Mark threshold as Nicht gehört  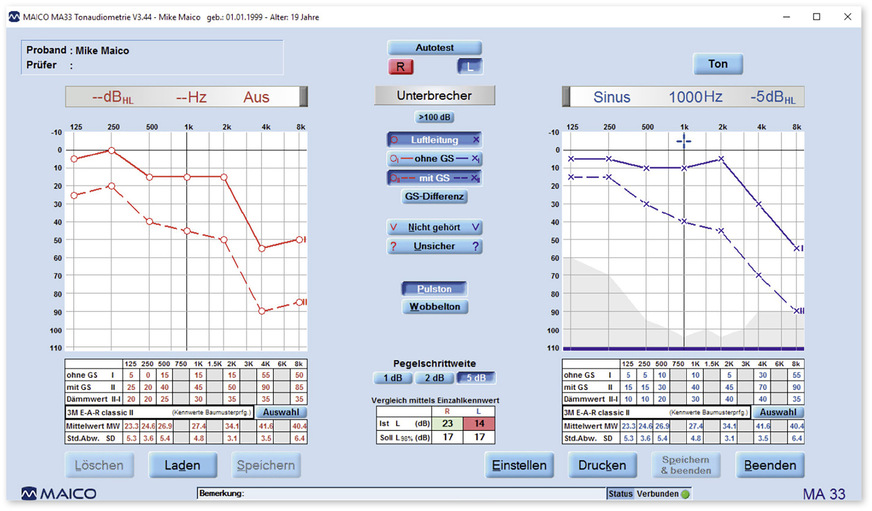[x=435, y=228]
